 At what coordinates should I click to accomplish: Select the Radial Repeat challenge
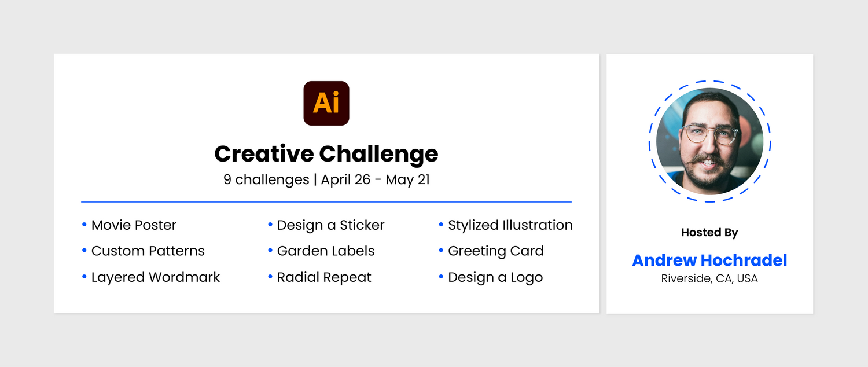coord(324,277)
